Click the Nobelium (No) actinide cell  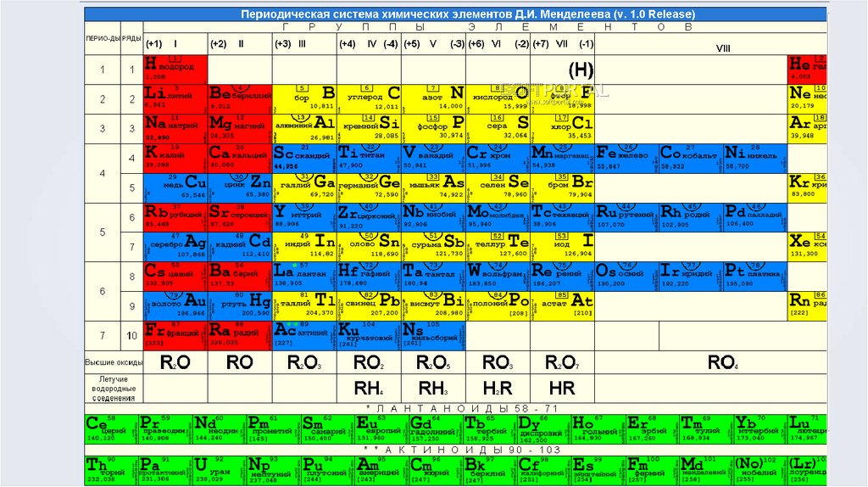[x=759, y=469]
